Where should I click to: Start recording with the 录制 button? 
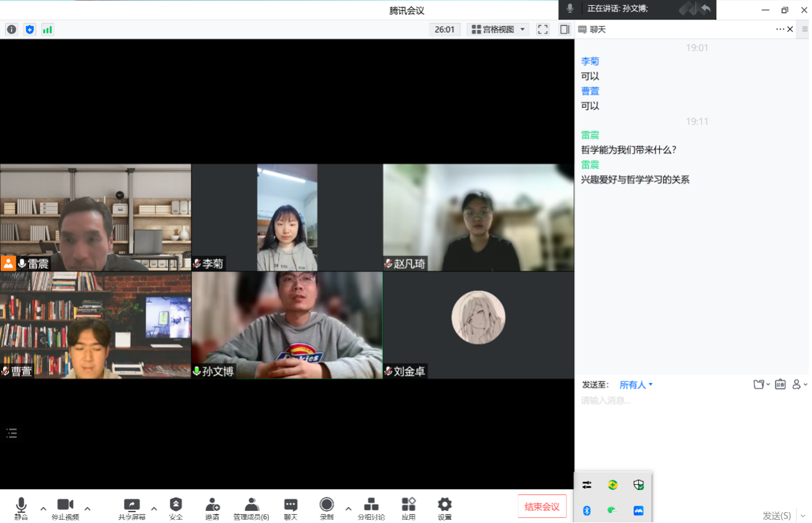327,507
